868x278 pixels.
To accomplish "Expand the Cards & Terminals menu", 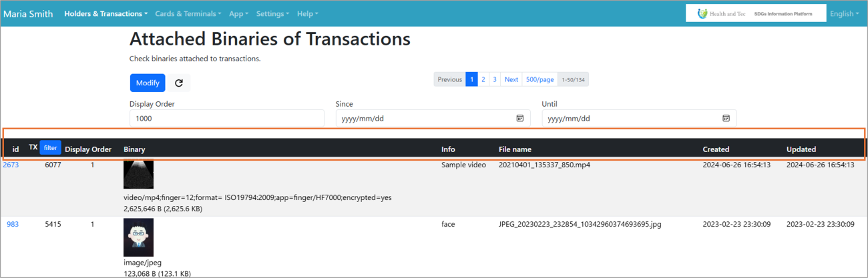I will (x=188, y=13).
